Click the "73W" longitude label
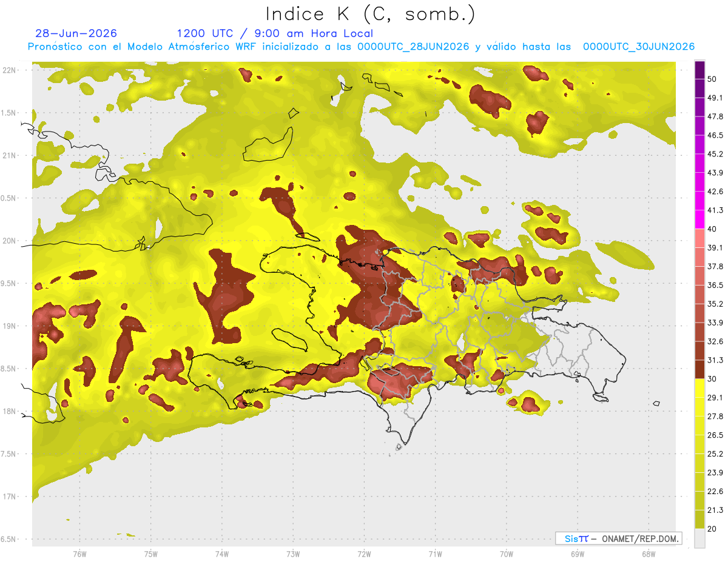Screen dimensions: 728x562 (x=293, y=554)
